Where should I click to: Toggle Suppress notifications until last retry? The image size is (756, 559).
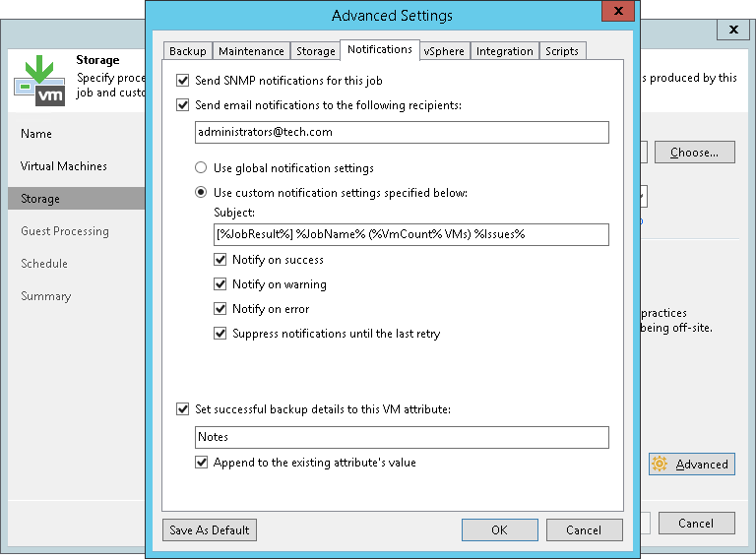click(220, 334)
